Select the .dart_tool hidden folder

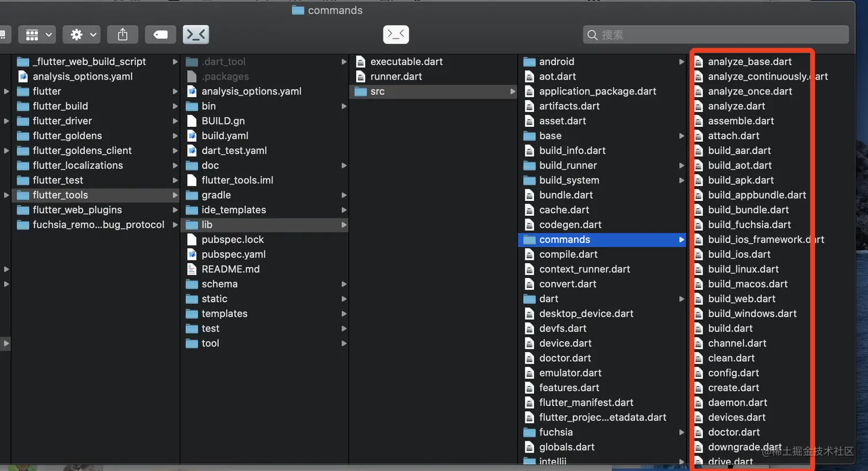tap(265, 61)
